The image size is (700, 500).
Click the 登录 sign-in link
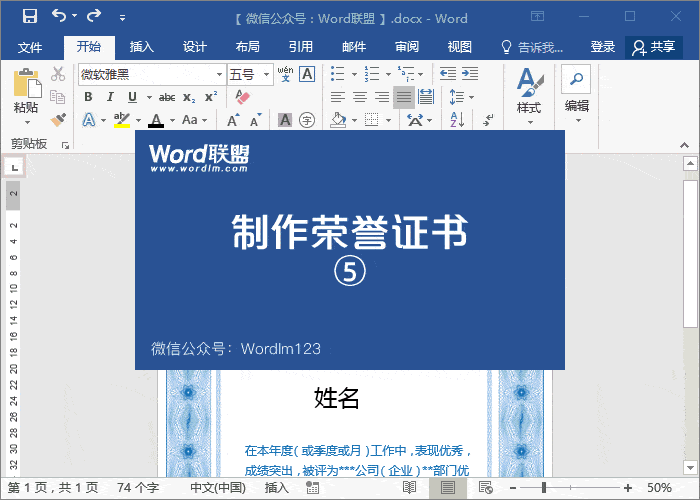[x=603, y=47]
